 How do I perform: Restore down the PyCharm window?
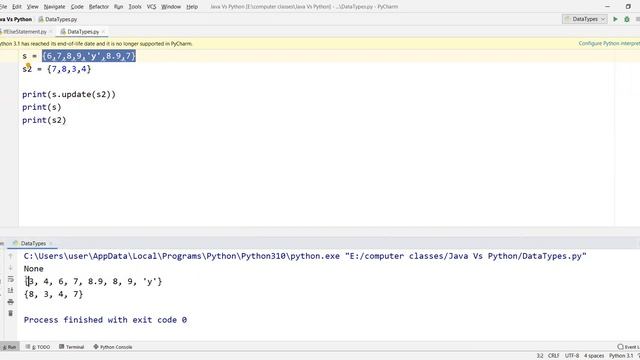628,7
